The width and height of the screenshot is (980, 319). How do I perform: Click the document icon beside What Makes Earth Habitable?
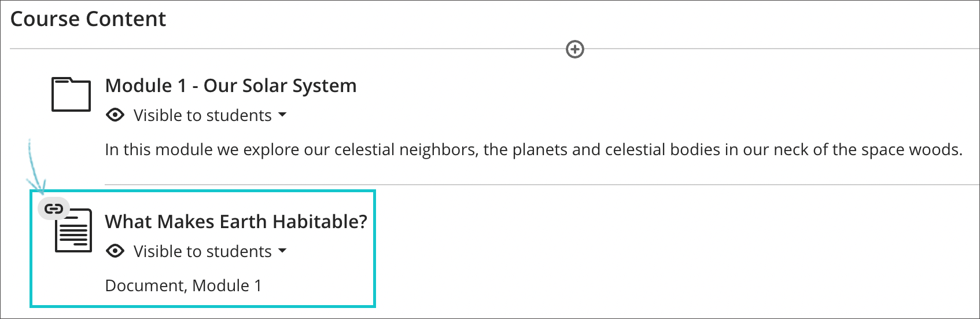(74, 231)
